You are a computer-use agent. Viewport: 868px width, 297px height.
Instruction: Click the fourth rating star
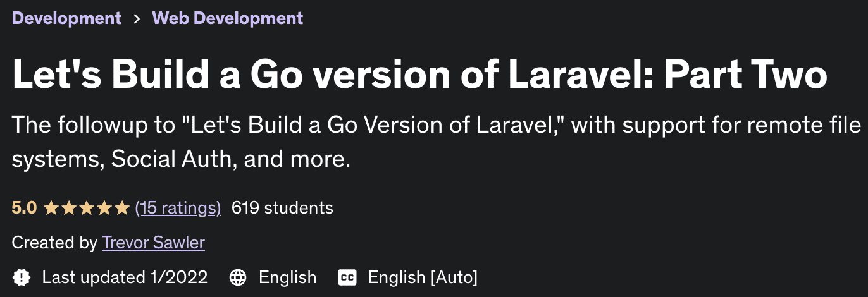click(104, 207)
